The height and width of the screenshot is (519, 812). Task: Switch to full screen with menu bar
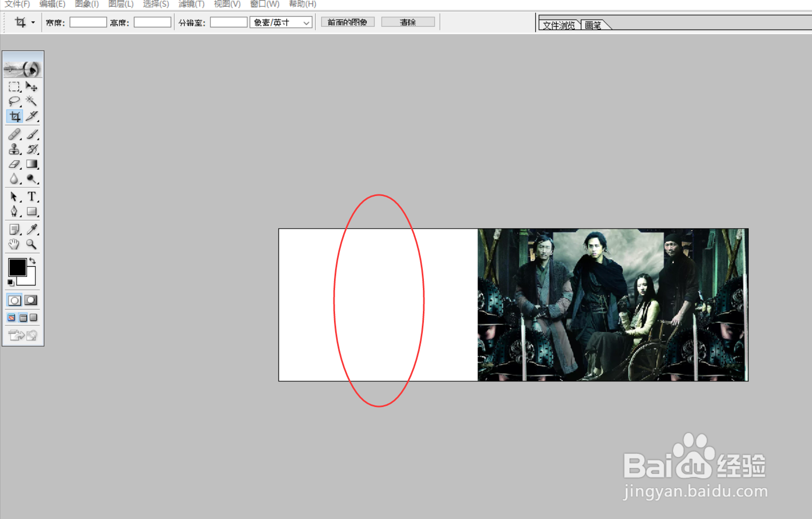click(x=23, y=318)
